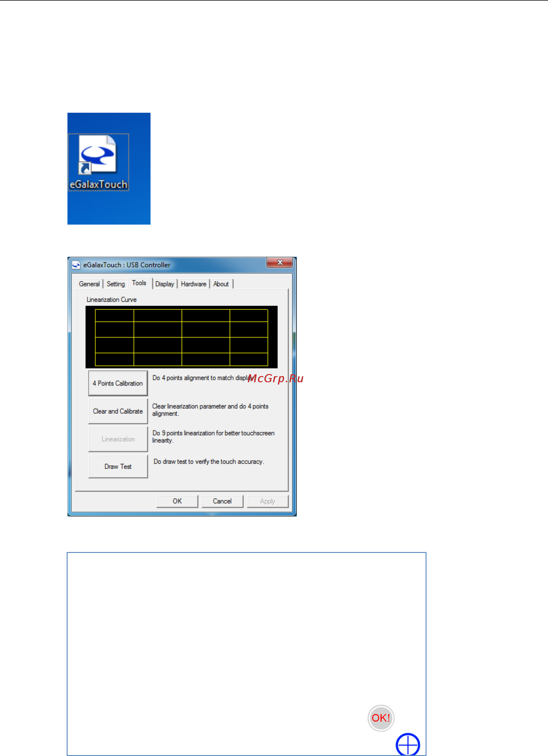548x756 pixels.
Task: Open the Display tab
Action: tap(165, 284)
